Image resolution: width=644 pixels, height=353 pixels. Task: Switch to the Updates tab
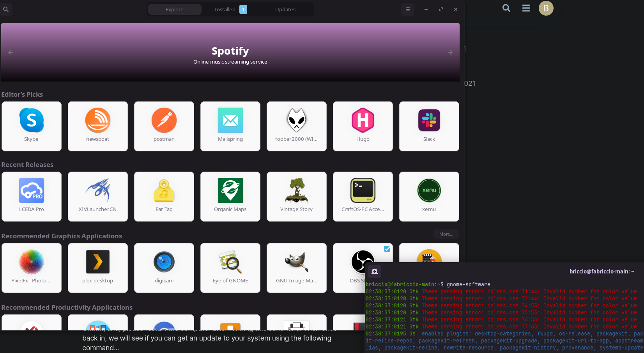(285, 9)
